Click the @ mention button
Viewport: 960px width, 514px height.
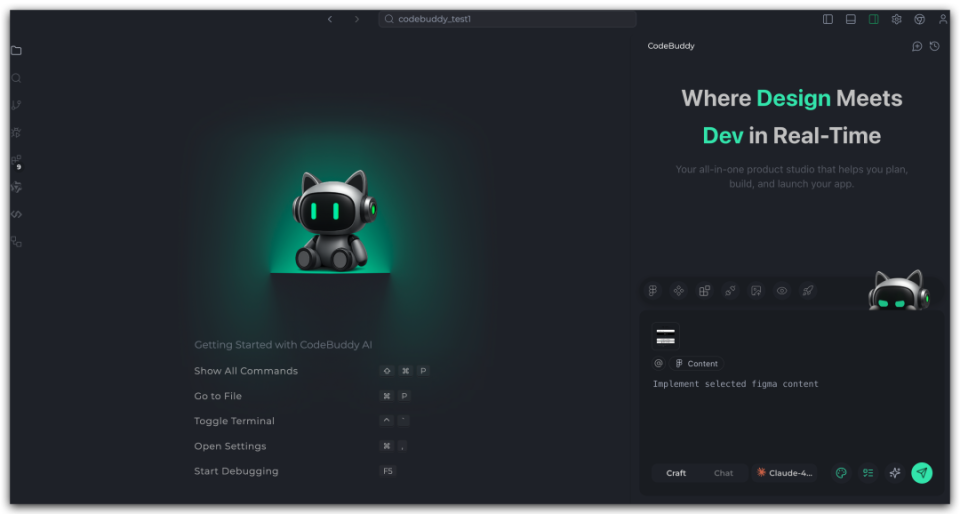[659, 363]
